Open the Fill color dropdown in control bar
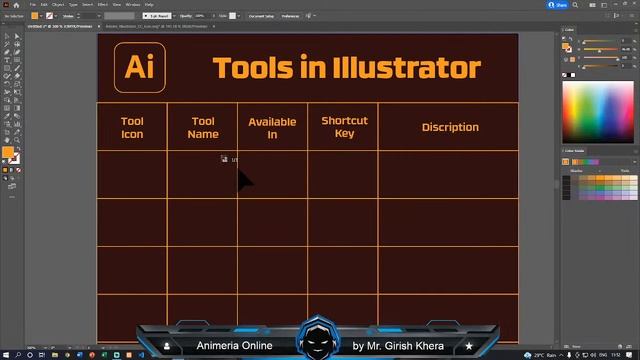640x360 pixels. point(41,16)
